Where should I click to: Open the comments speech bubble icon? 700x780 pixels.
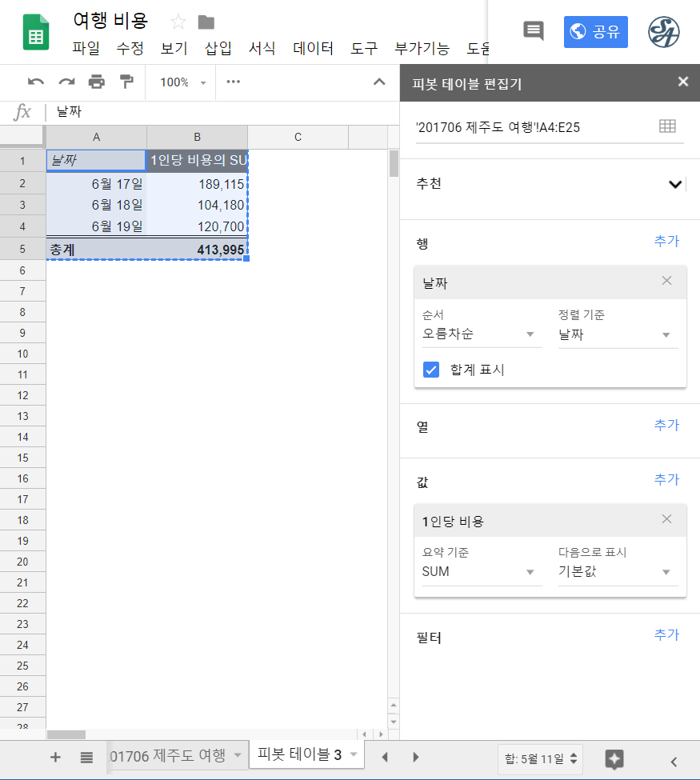tap(534, 31)
